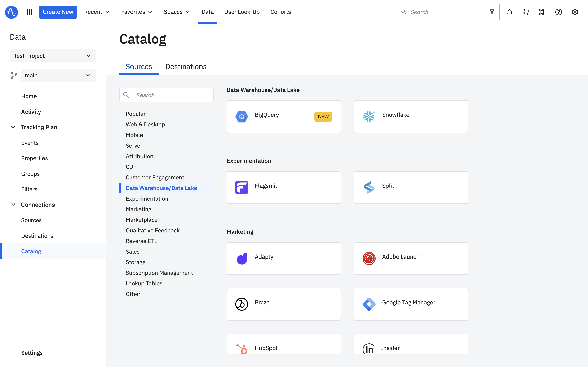The image size is (588, 367).
Task: Open the apps grid menu icon
Action: [x=29, y=12]
